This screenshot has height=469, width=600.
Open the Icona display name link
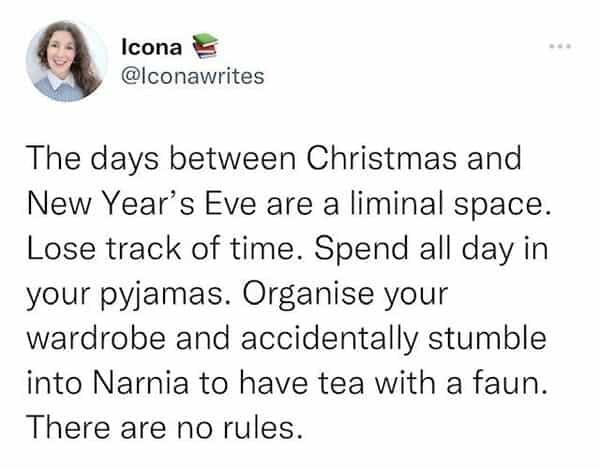(150, 45)
